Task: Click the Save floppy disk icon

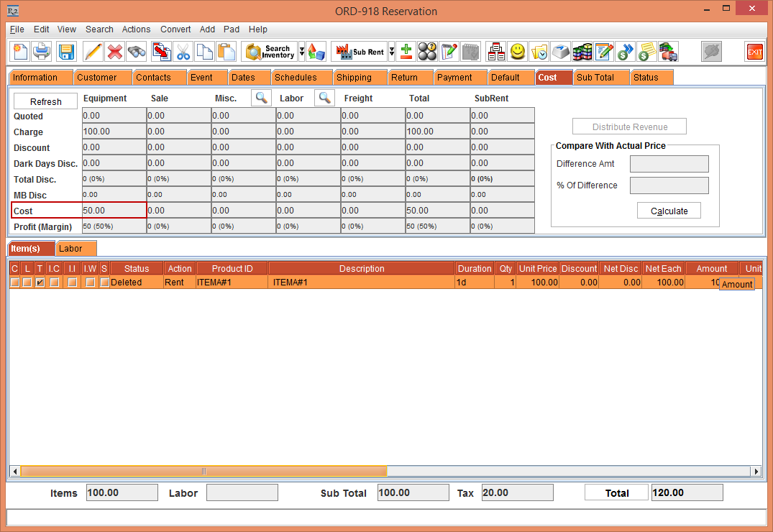Action: (66, 52)
